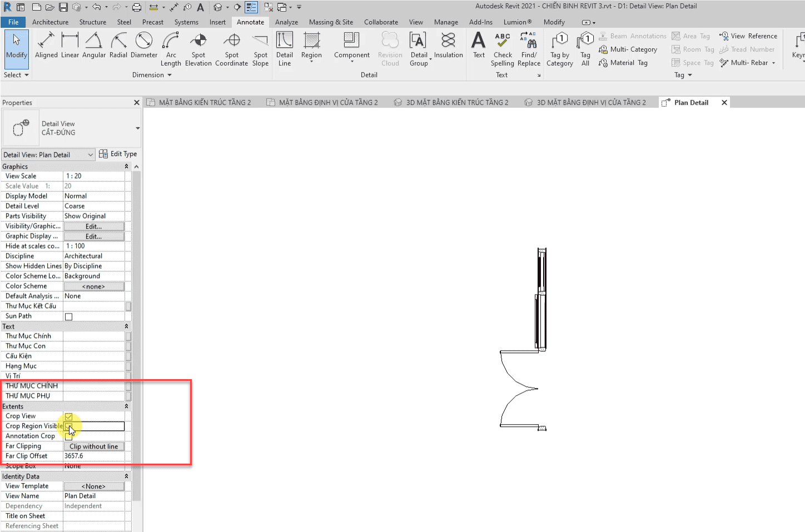Run Check Spelling

coord(503,49)
